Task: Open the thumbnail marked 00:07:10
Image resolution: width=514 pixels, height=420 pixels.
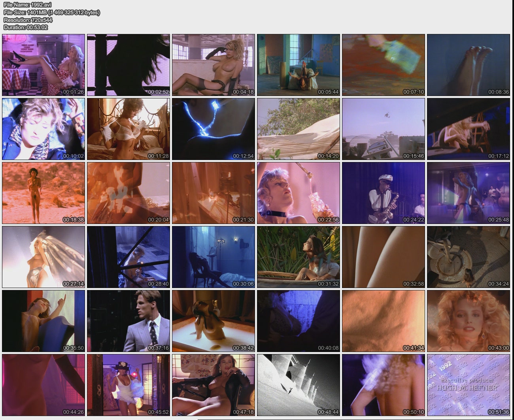Action: click(383, 65)
